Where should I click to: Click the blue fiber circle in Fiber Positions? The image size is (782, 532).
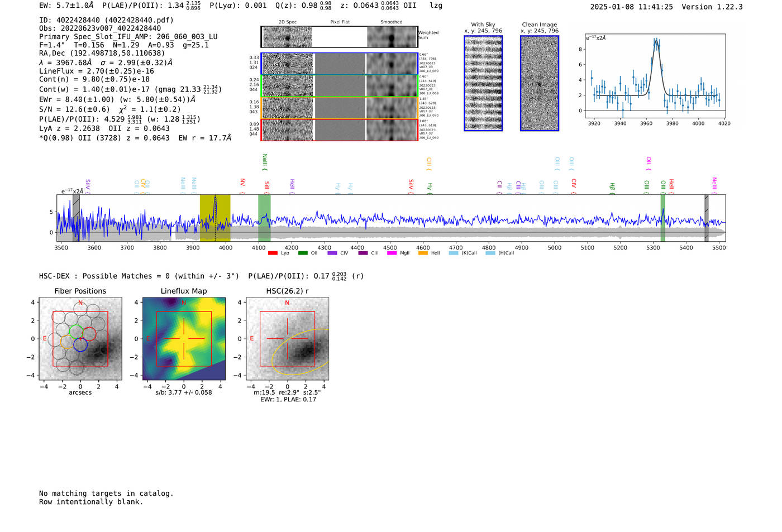(80, 344)
